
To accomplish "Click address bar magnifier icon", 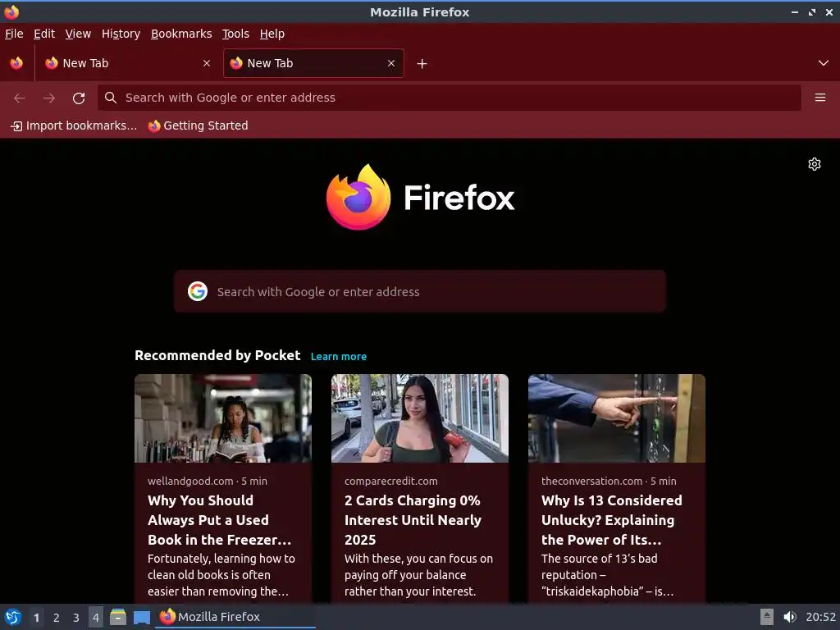I will [111, 98].
